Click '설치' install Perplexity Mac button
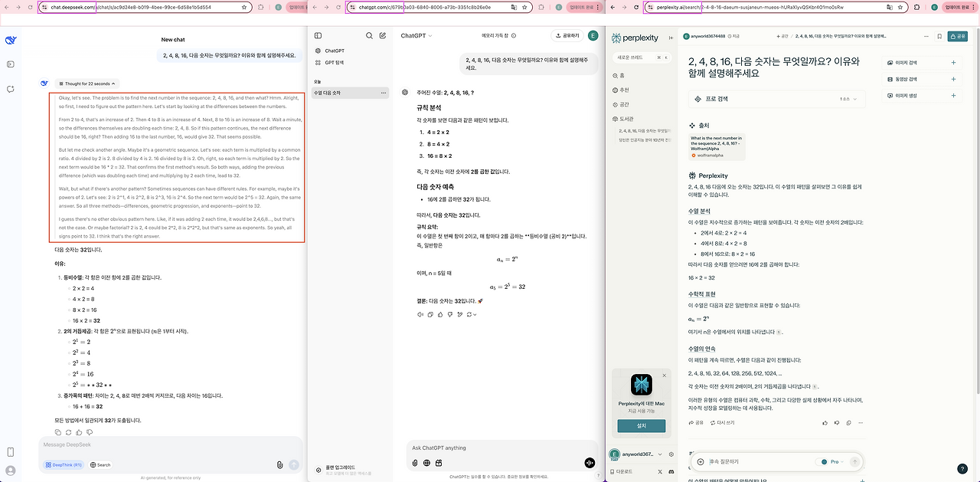The height and width of the screenshot is (482, 980). 641,425
